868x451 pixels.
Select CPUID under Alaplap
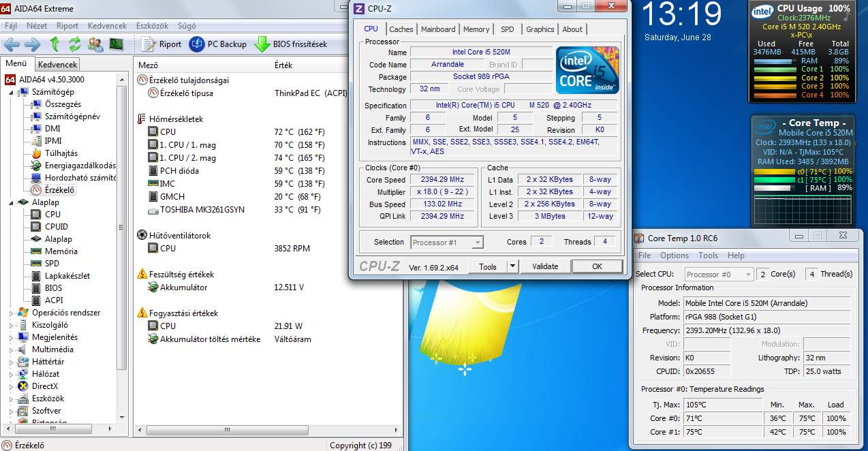click(57, 227)
